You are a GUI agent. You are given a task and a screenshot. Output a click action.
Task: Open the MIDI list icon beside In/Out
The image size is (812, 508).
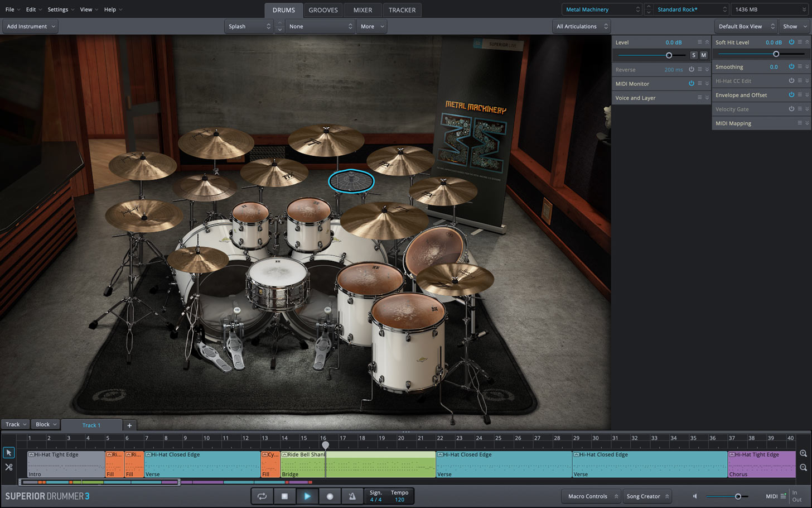coord(783,496)
